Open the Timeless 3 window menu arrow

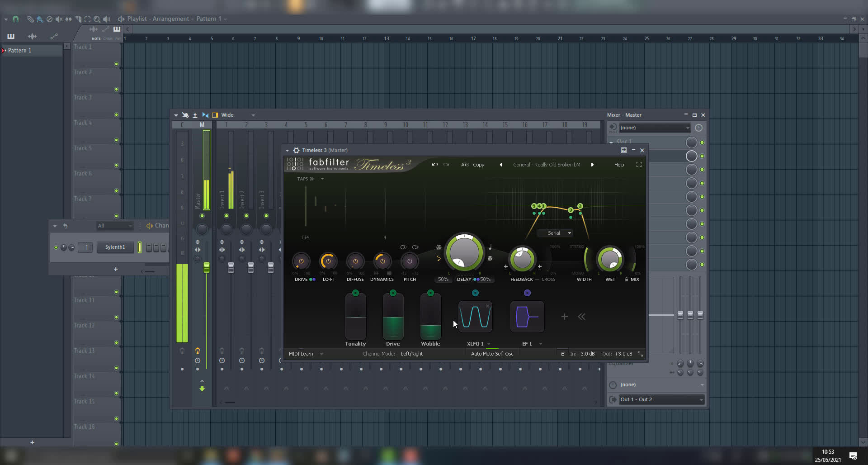(287, 150)
